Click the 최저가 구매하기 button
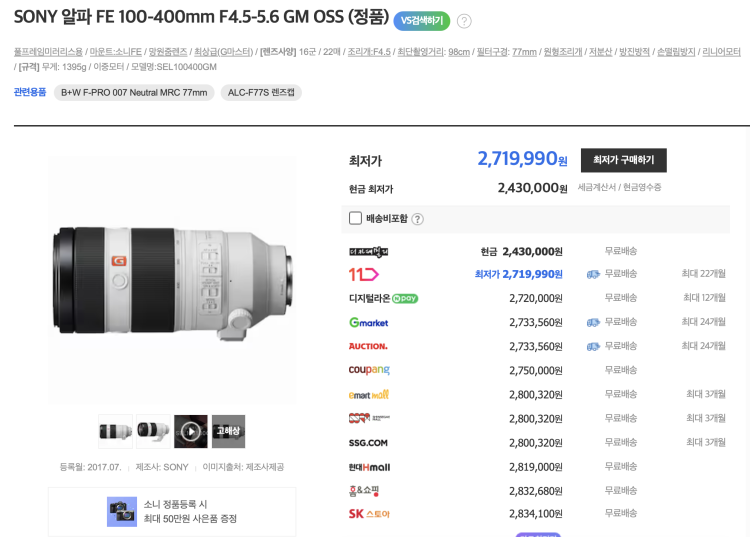Screen dimensions: 750x537 [x=623, y=160]
